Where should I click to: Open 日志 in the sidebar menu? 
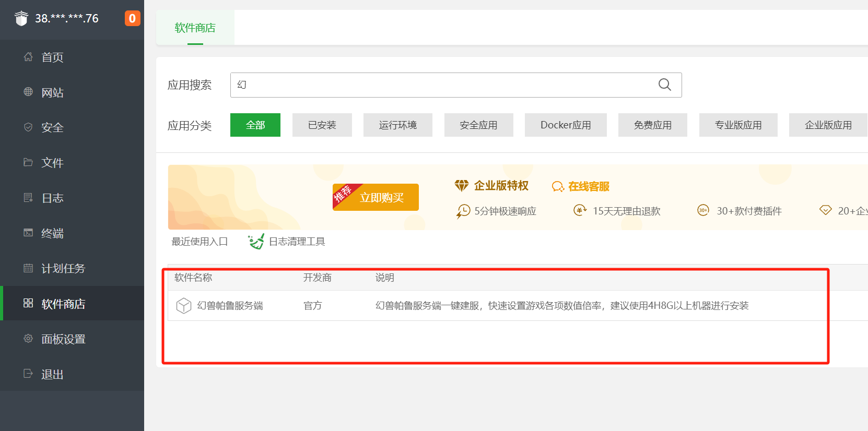(x=52, y=198)
